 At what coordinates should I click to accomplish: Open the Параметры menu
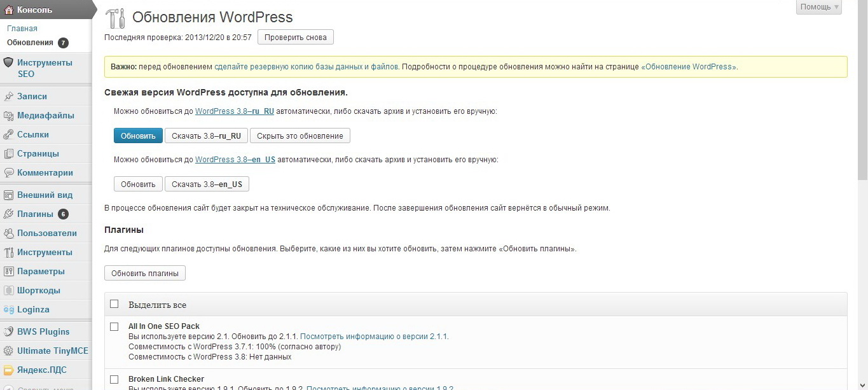pyautogui.click(x=41, y=271)
